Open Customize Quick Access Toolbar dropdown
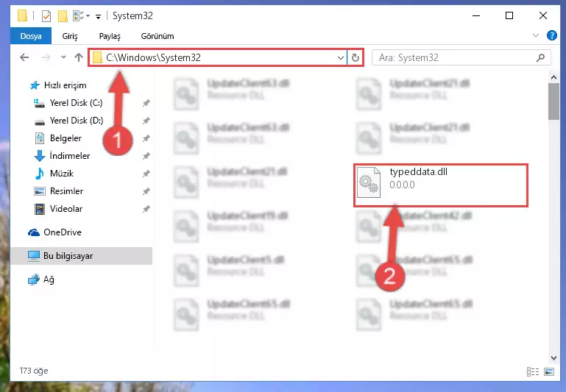 pyautogui.click(x=98, y=17)
